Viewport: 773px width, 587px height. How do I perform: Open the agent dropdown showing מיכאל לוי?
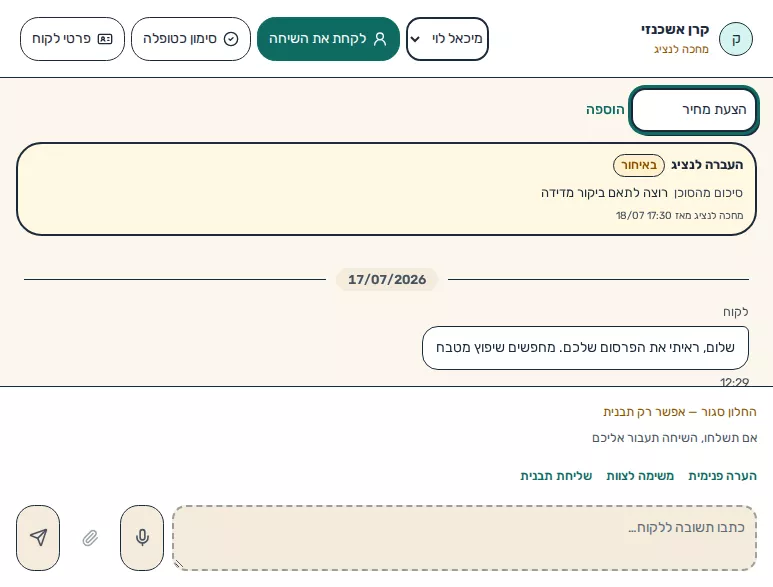point(447,39)
